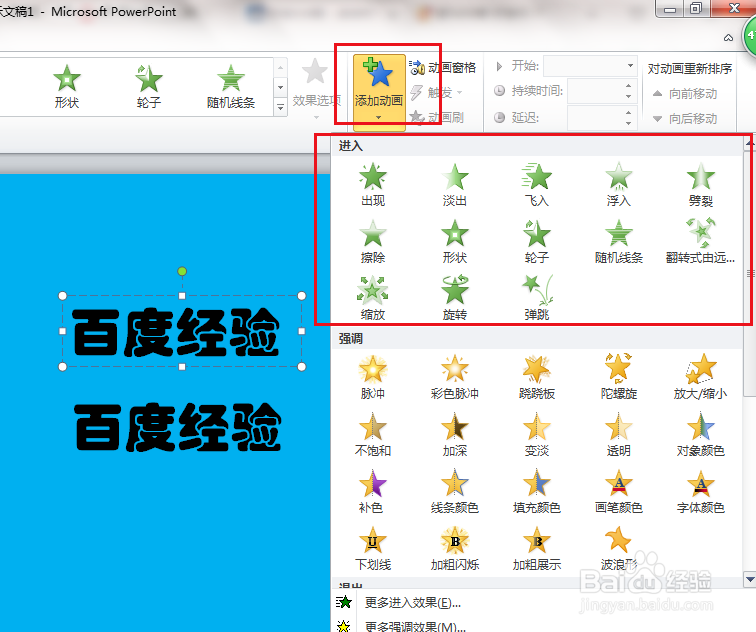This screenshot has height=632, width=756.
Task: Increase 持续时间 with the up stepper
Action: [628, 86]
